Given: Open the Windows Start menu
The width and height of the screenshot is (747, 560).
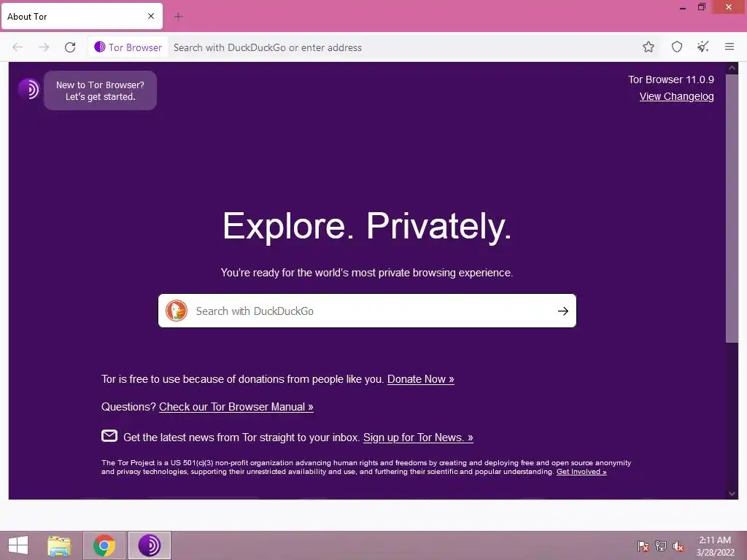Looking at the screenshot, I should pos(18,545).
